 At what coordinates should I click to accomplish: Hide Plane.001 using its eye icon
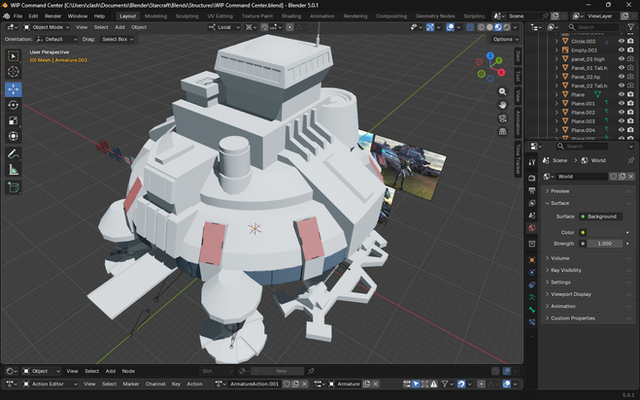[621, 103]
